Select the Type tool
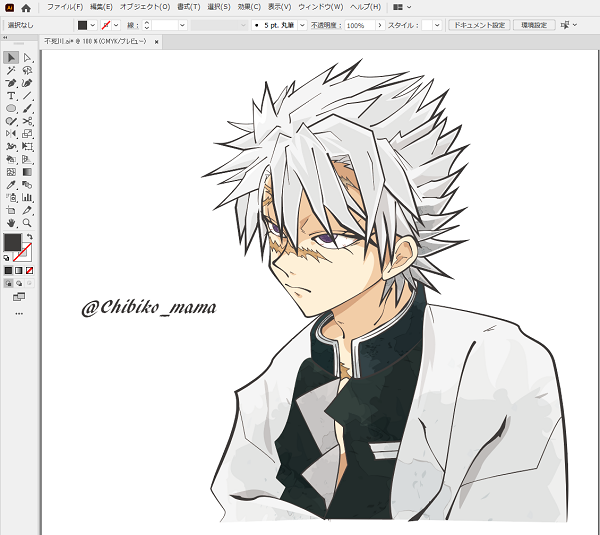 point(11,96)
